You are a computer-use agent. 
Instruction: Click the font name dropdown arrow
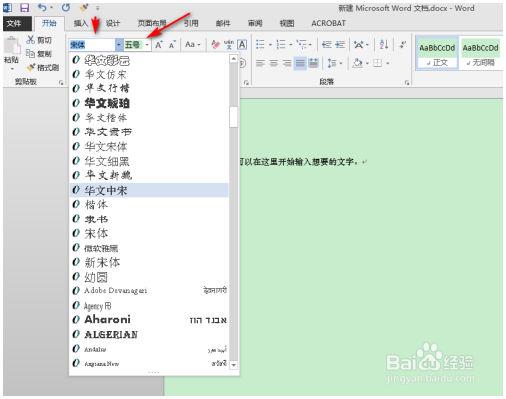click(x=119, y=44)
